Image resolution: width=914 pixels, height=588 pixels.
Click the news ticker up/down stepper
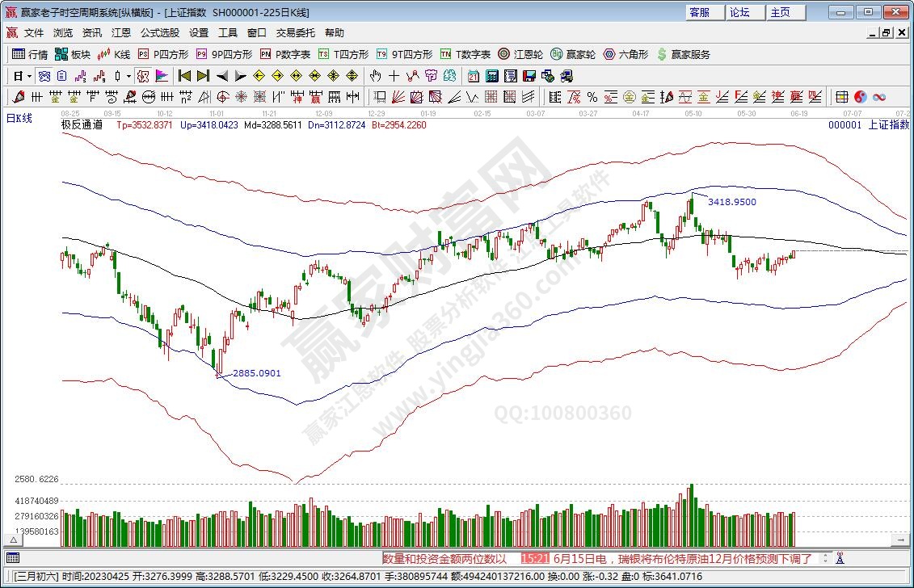tap(825, 558)
